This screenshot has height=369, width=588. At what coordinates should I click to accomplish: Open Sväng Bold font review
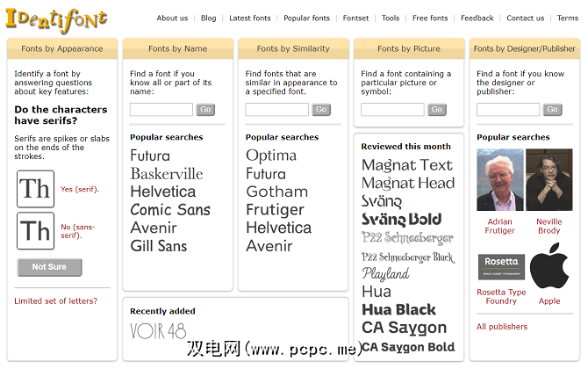point(402,220)
